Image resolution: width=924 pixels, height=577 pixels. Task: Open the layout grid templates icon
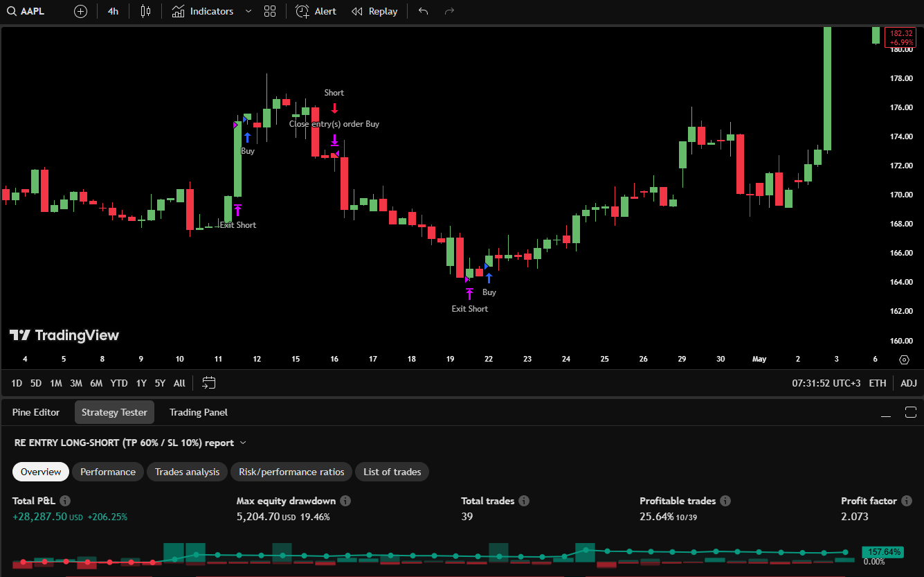tap(270, 11)
